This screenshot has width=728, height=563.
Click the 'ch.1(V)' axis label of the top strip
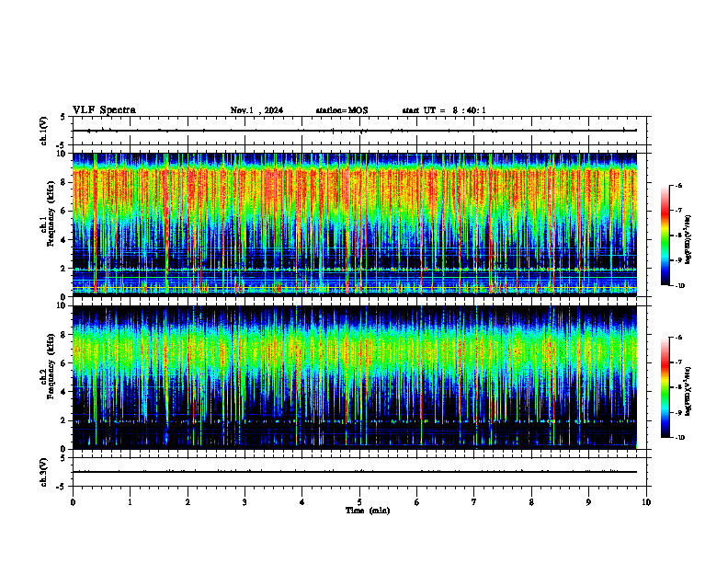point(44,131)
